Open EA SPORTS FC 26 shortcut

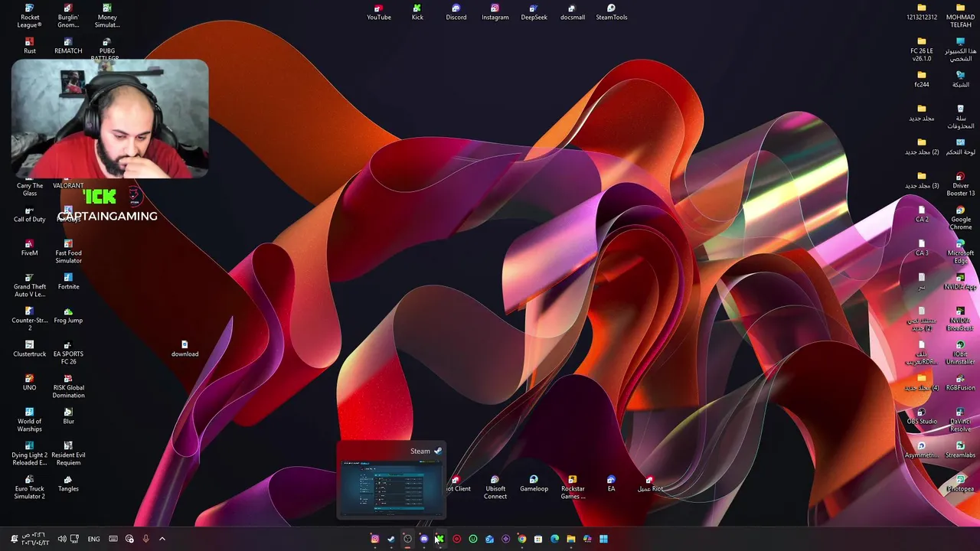(x=68, y=352)
